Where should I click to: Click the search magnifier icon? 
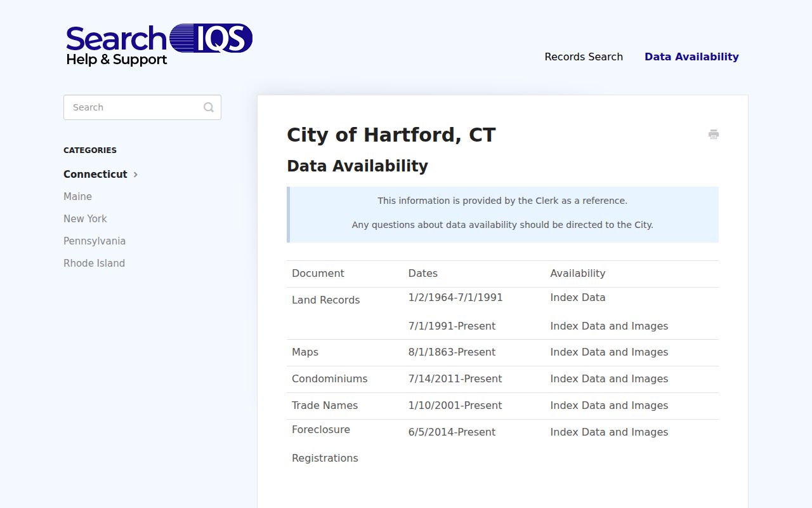tap(209, 107)
